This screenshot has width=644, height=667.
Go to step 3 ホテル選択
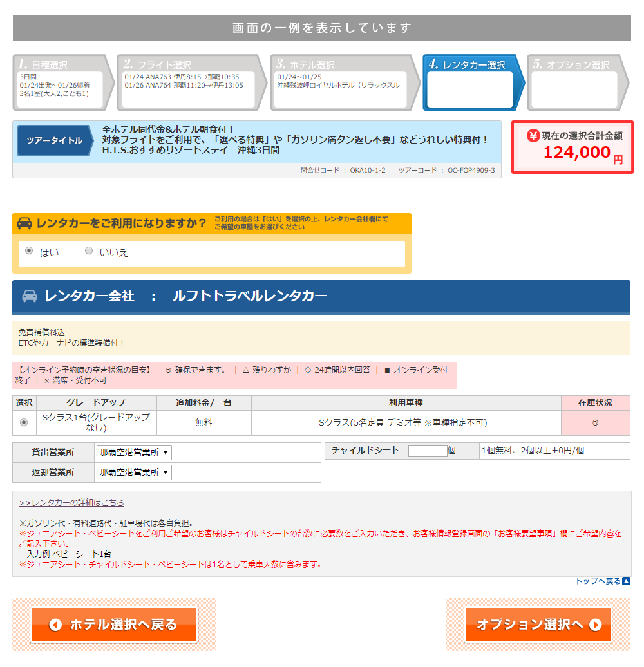pos(340,82)
